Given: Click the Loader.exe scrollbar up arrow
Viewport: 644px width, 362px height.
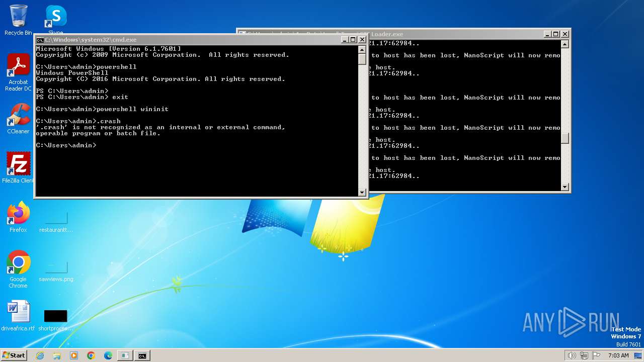Looking at the screenshot, I should tap(565, 44).
